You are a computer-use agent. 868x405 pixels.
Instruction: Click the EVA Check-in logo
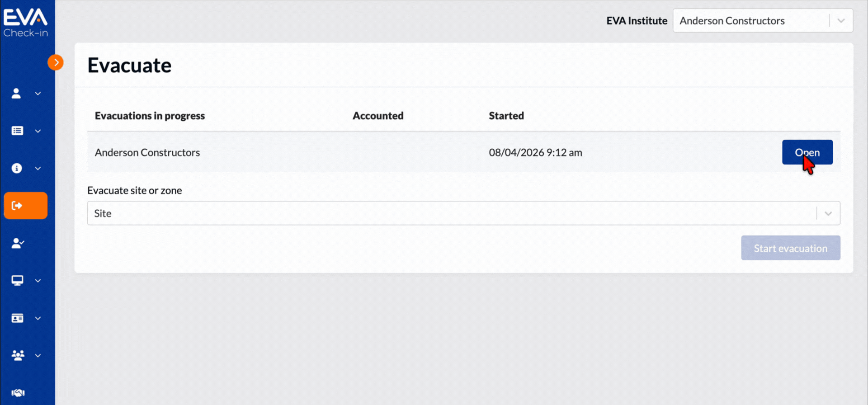pyautogui.click(x=25, y=23)
